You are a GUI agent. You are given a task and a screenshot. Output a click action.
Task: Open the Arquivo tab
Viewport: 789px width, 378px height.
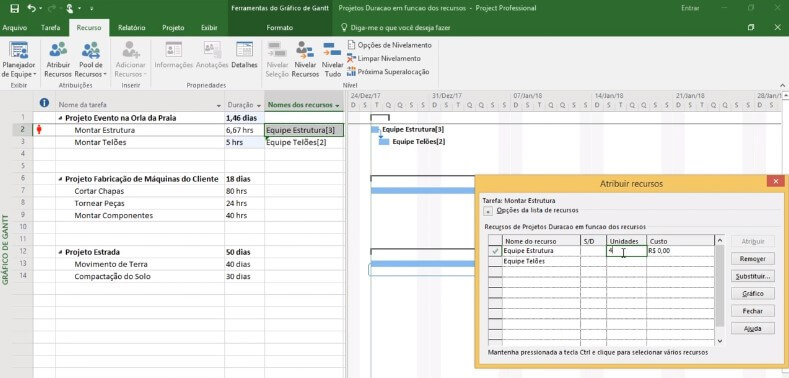(x=15, y=28)
